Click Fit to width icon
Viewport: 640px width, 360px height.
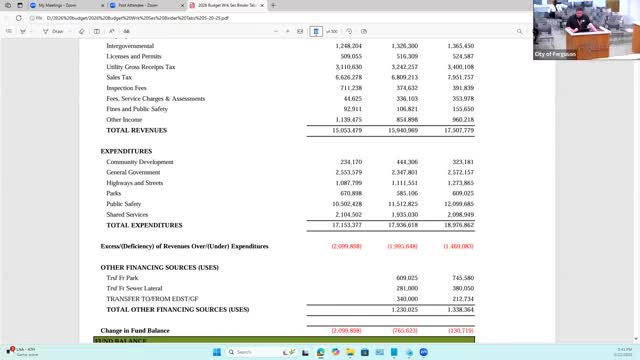tap(300, 31)
